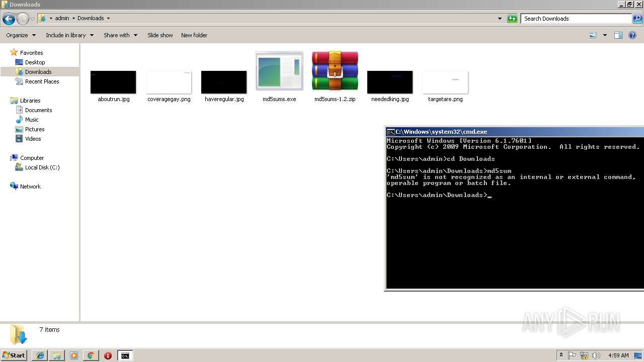Open Windows Explorer taskbar button
This screenshot has width=644, height=362.
tap(57, 355)
